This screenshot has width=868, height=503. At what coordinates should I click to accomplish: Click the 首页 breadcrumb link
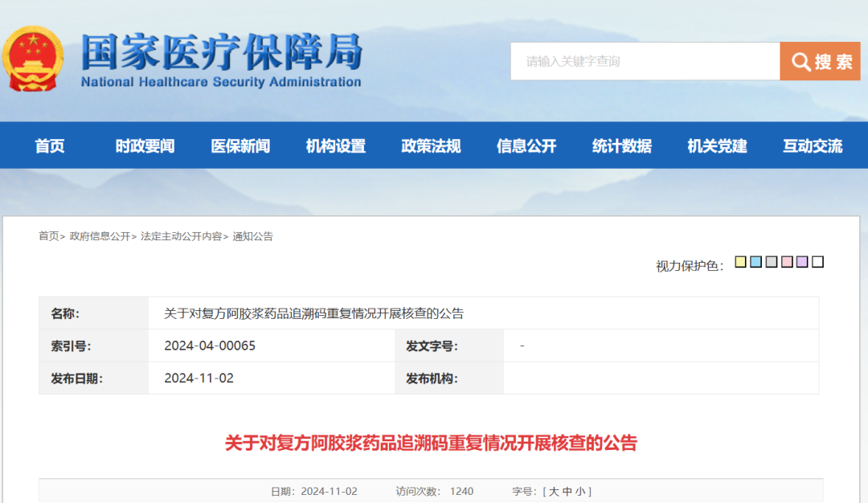49,236
